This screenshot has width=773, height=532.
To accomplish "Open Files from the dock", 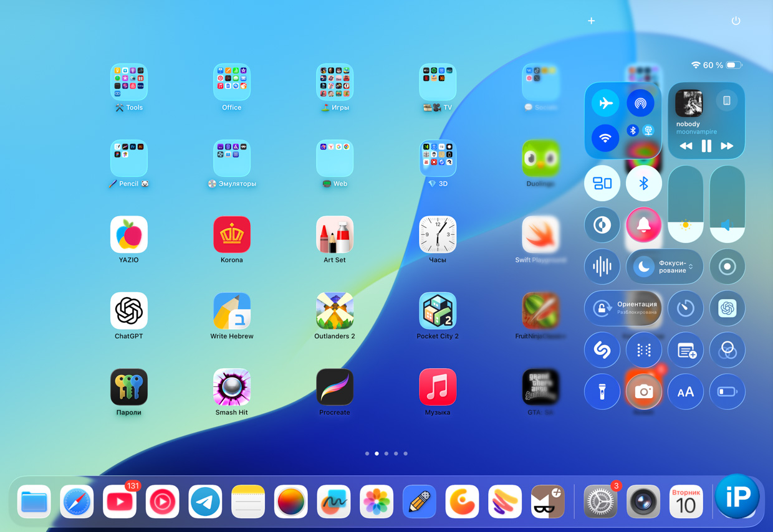I will [34, 501].
